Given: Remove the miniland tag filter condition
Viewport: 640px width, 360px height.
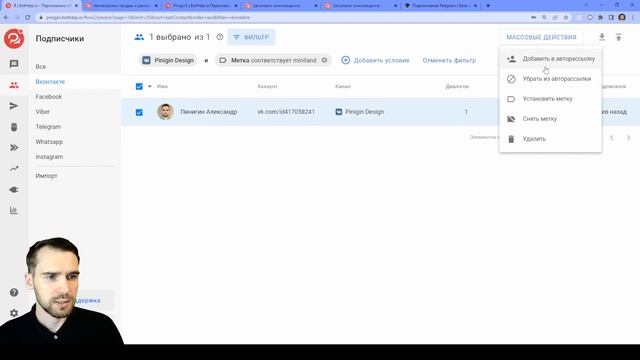Looking at the screenshot, I should coord(324,60).
